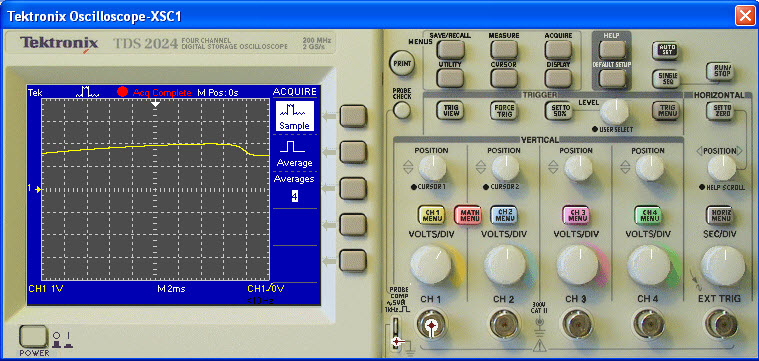Click the SINGLE SEQ button
This screenshot has width=759, height=361.
[x=665, y=78]
